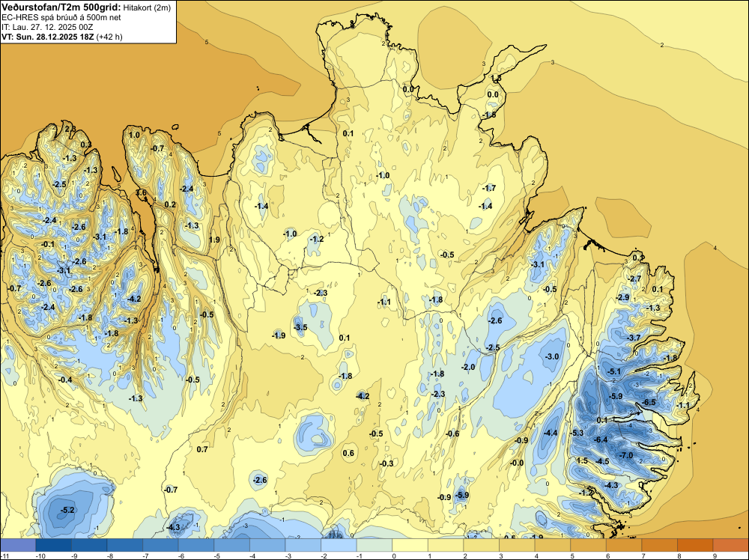
Task: Click the temperature value -6.5
Action: click(x=649, y=403)
